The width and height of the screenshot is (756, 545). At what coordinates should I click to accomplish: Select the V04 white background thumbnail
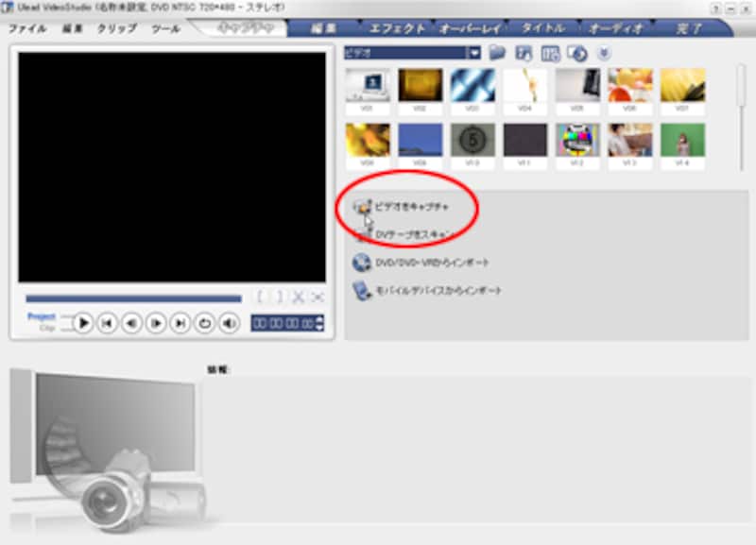(x=525, y=85)
